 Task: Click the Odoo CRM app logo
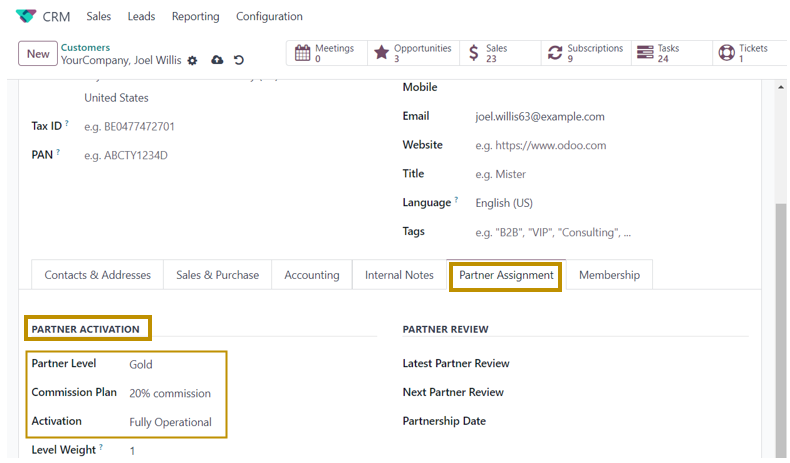coord(25,16)
